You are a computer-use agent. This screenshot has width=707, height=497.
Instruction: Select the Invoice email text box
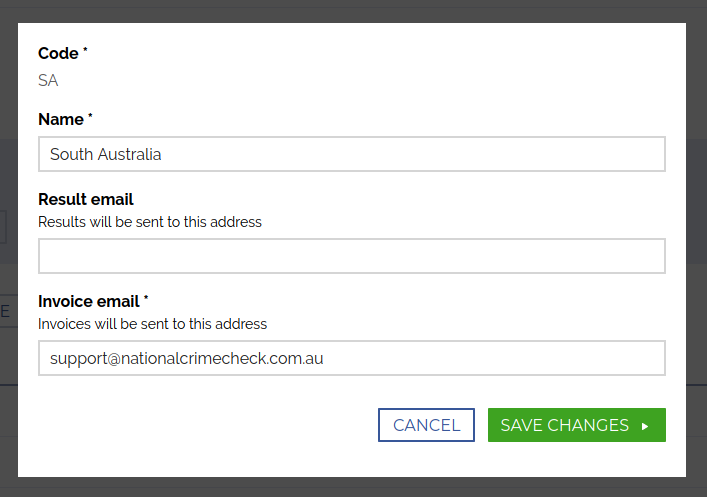pyautogui.click(x=351, y=358)
